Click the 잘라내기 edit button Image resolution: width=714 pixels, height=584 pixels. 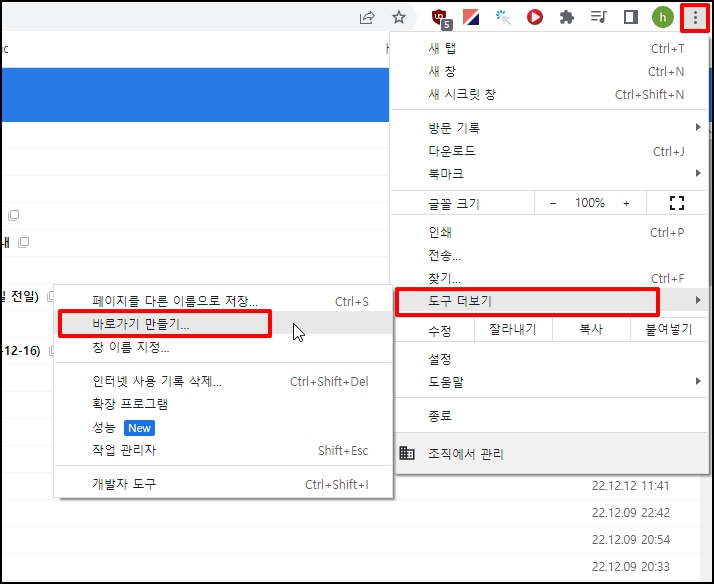tap(513, 329)
